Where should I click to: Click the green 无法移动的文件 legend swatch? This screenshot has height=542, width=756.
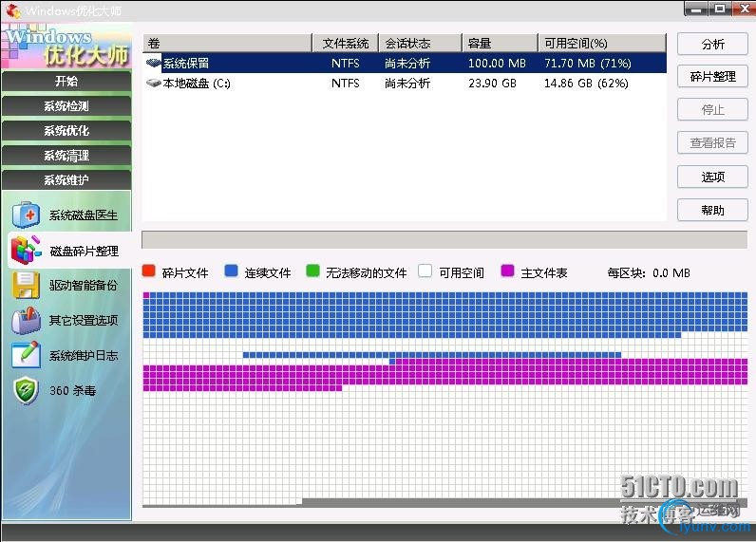(312, 271)
